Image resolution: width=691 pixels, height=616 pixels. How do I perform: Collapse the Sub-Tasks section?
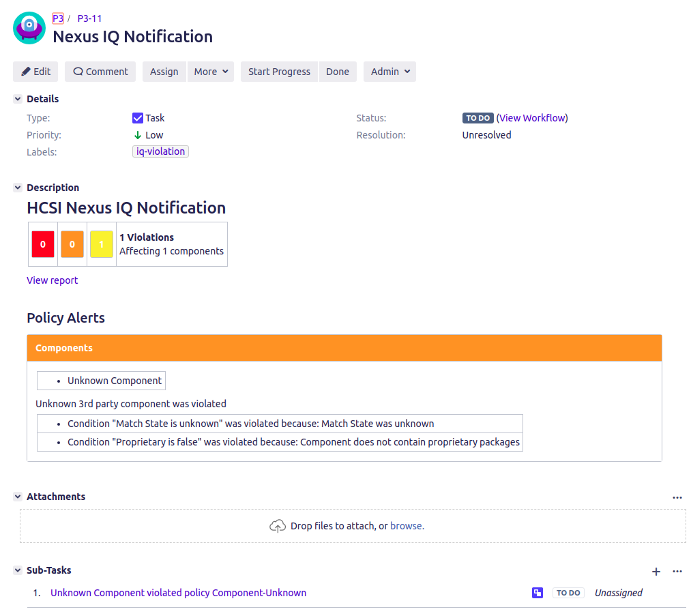[17, 570]
